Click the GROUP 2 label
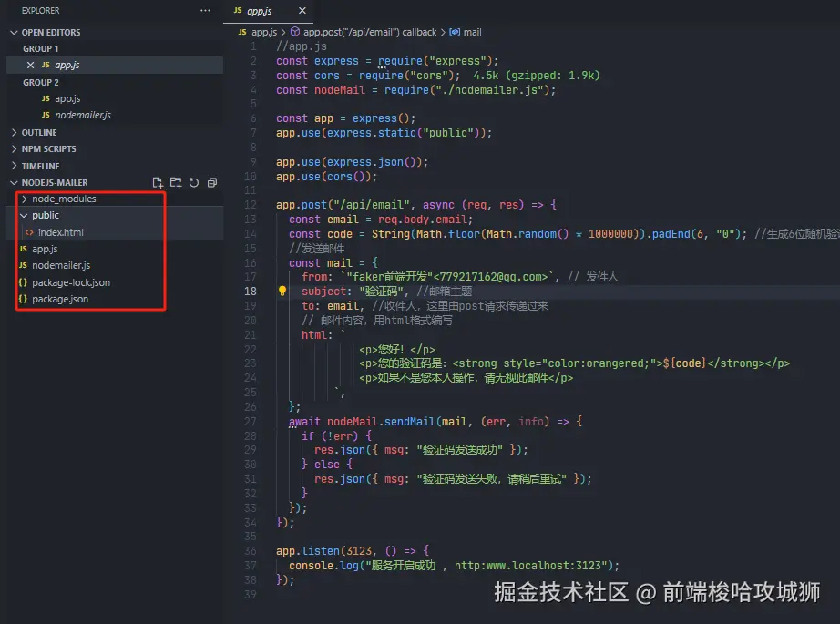 [41, 83]
